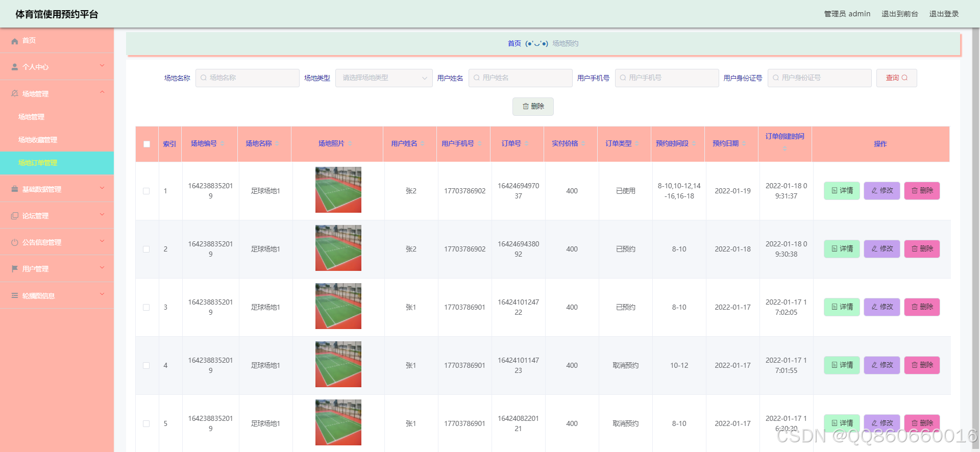
Task: Click the 论坛管理 sidebar icon
Action: 15,216
